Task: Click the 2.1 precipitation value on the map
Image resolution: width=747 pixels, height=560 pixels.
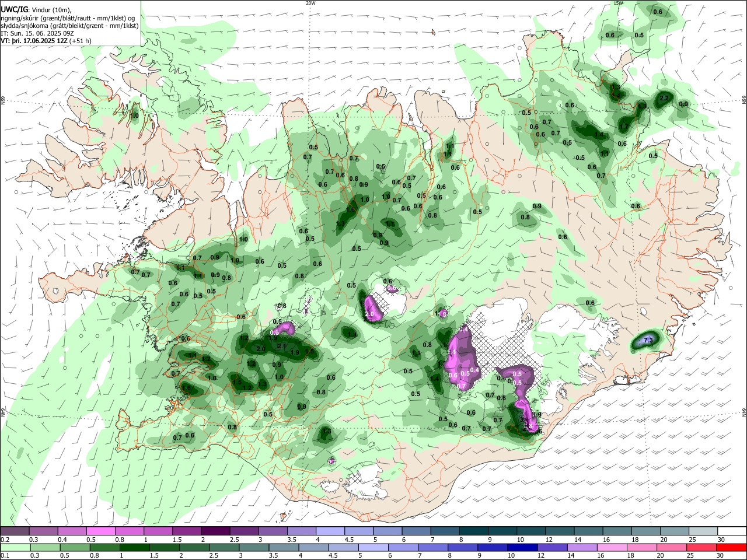Action: tap(282, 346)
